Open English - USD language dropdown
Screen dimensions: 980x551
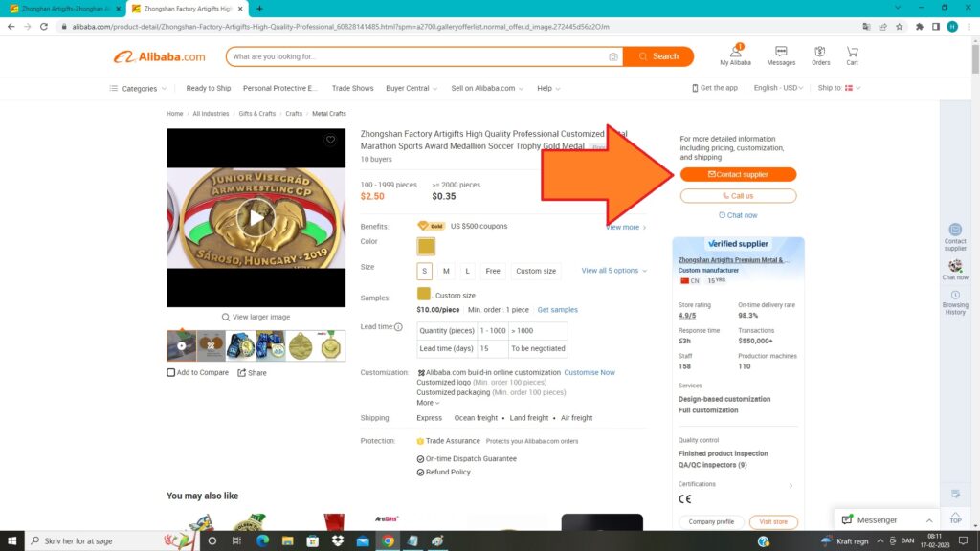coord(779,88)
